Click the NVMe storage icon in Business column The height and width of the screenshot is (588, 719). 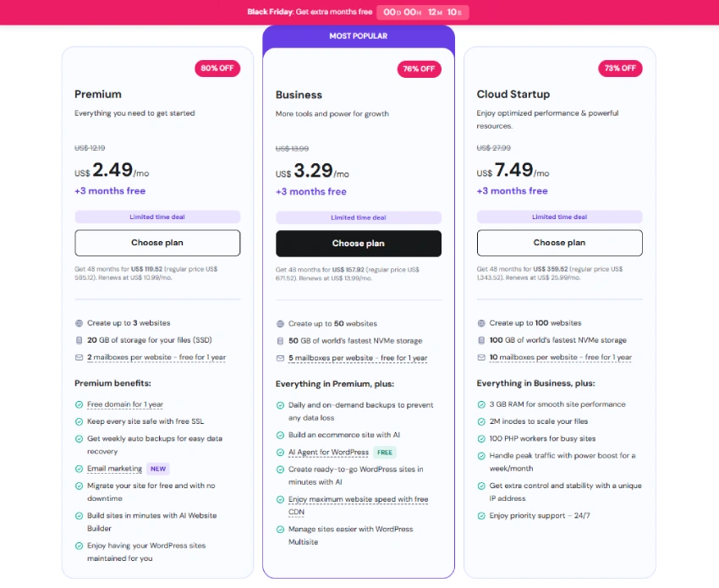click(x=282, y=339)
